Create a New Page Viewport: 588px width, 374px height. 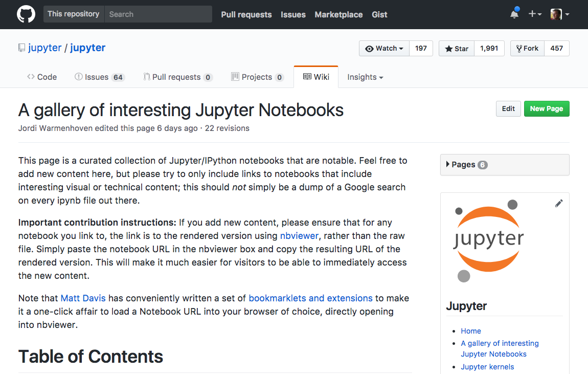[547, 108]
